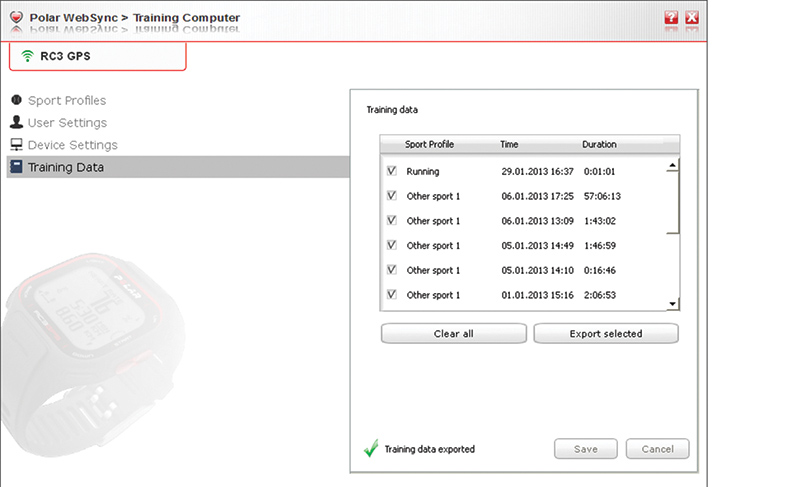800x487 pixels.
Task: Click the Sport Profiles globe icon
Action: (16, 99)
